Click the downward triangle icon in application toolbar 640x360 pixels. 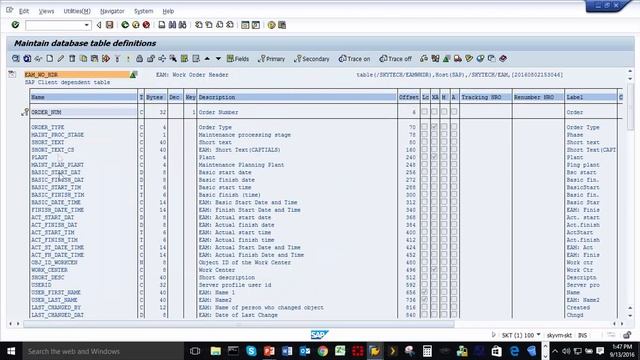218,59
